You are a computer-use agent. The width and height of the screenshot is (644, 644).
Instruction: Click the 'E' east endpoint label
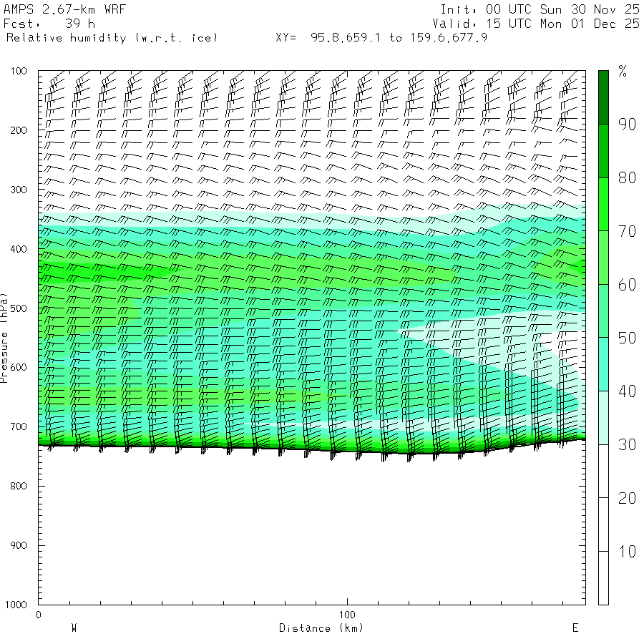click(575, 628)
